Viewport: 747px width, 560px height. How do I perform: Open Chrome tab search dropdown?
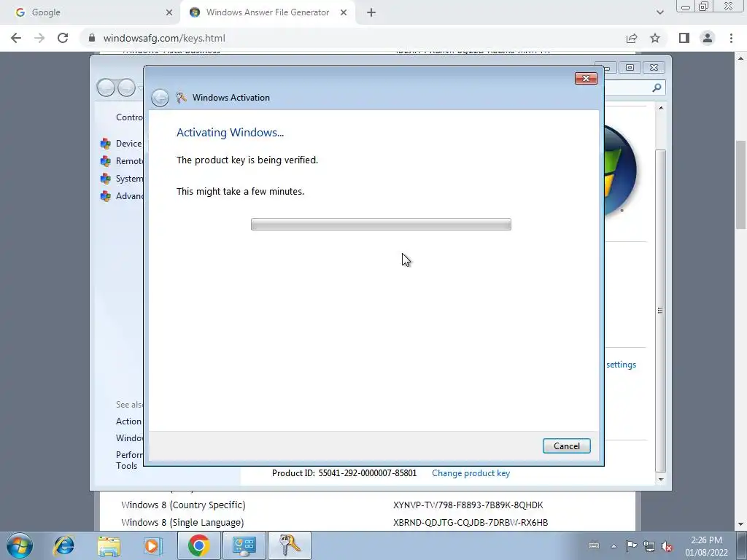pos(659,12)
